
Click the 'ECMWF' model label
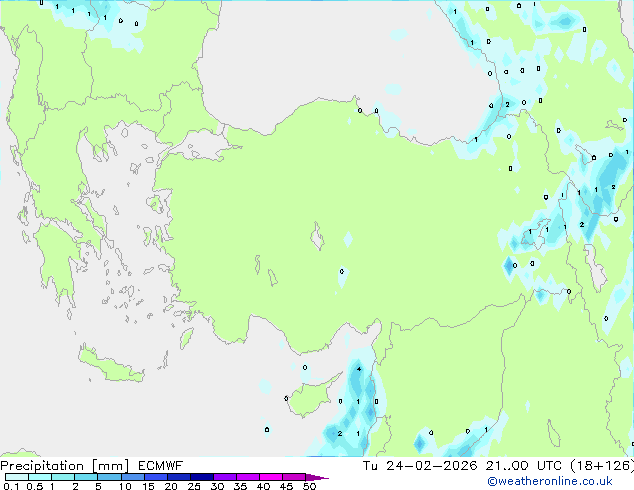pos(161,466)
